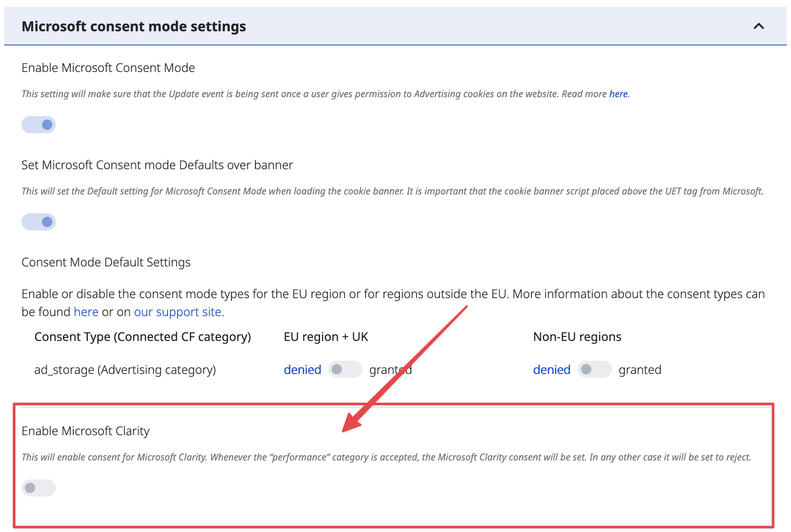This screenshot has width=791, height=532.
Task: Click 'ad_storage (Advertising category)' row label
Action: pos(125,370)
